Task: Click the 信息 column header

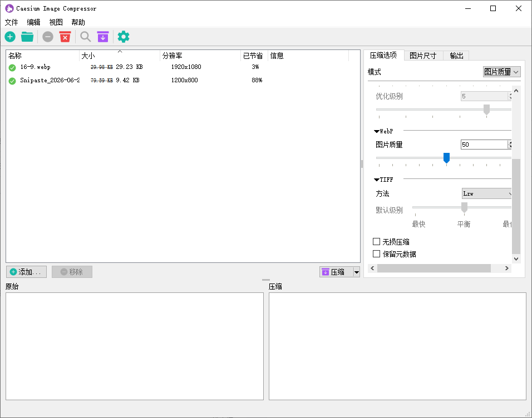Action: (x=308, y=56)
